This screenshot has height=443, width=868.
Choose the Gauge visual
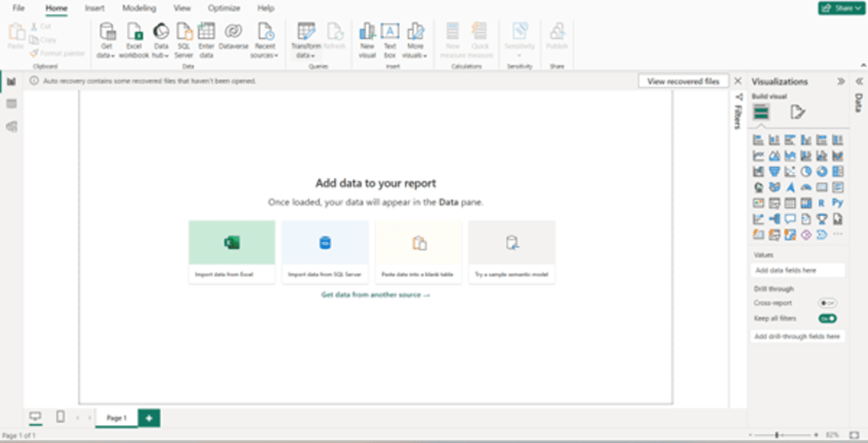[x=806, y=187]
